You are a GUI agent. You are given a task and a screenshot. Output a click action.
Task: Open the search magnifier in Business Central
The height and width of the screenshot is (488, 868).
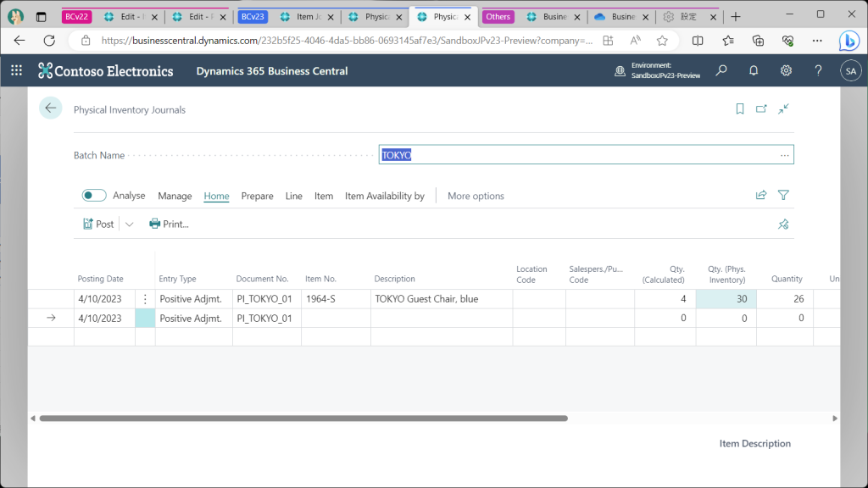tap(721, 71)
